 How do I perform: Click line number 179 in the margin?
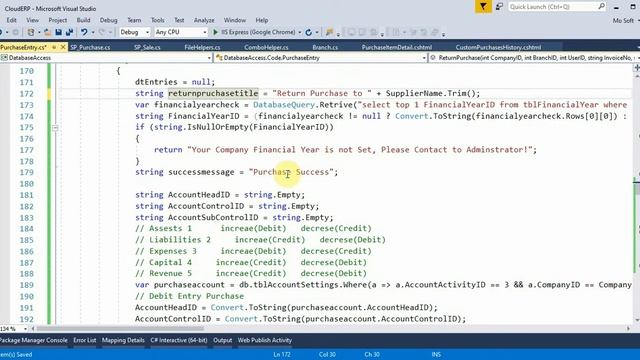pos(27,172)
